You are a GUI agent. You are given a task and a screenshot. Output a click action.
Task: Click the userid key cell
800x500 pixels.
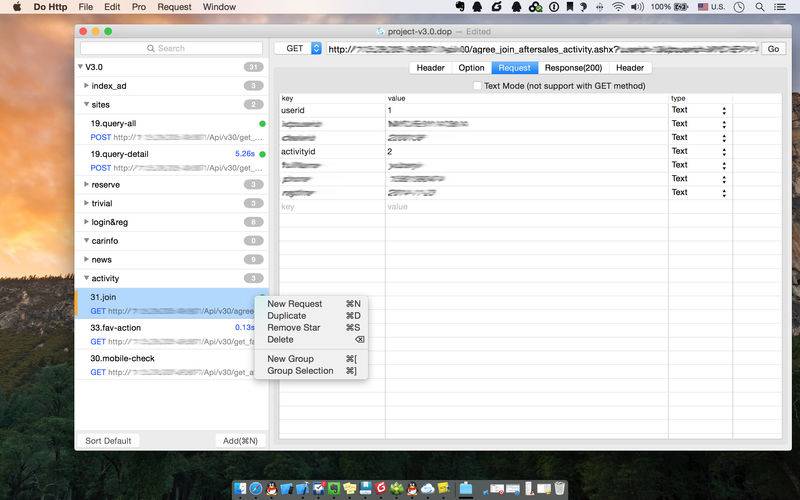pos(332,110)
